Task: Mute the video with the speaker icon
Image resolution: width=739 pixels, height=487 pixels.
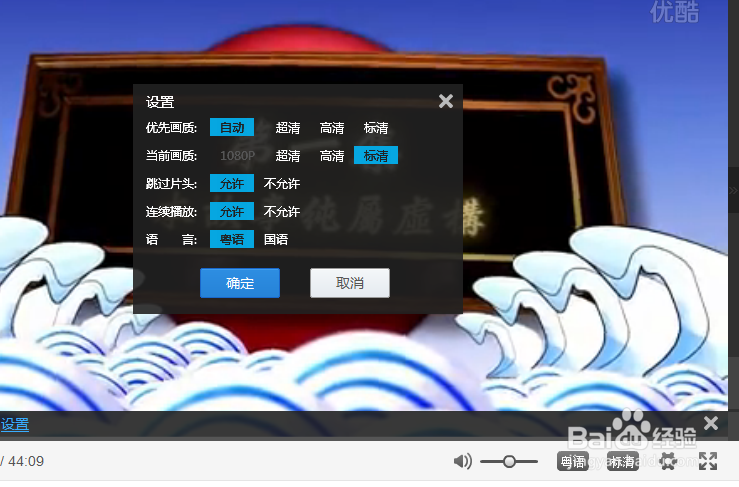Action: [462, 461]
